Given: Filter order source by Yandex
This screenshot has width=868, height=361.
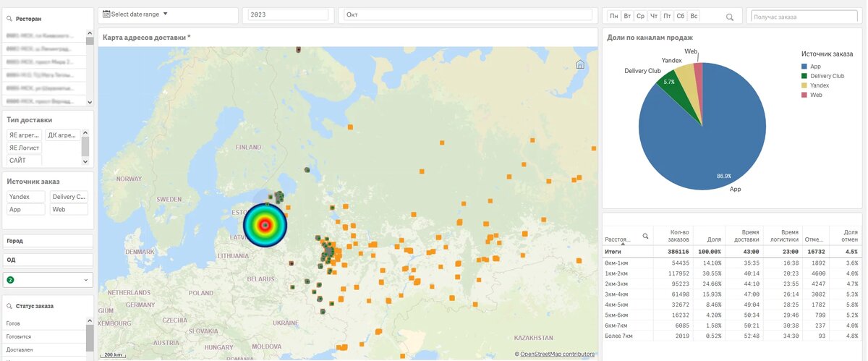Looking at the screenshot, I should tap(25, 196).
